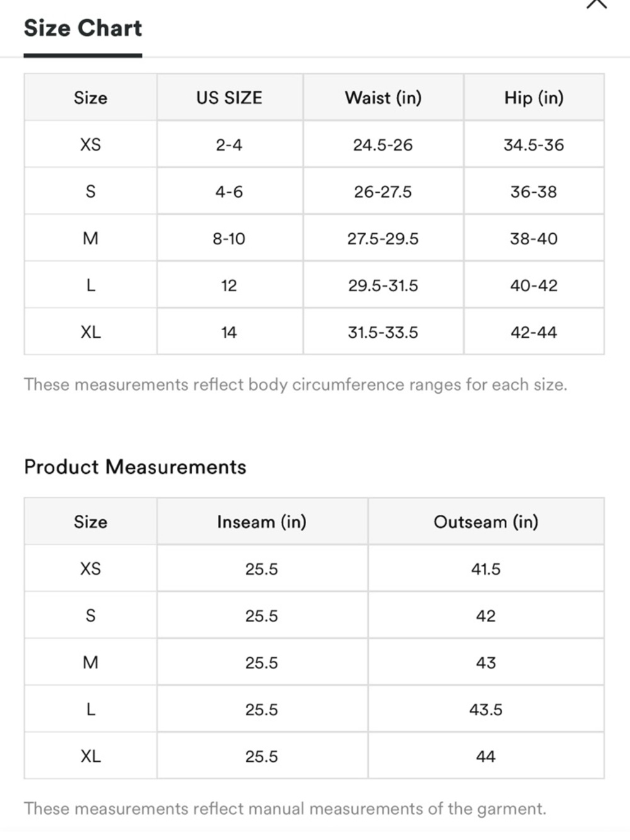Click the Hip (in) column header
This screenshot has height=840, width=630.
click(x=534, y=98)
